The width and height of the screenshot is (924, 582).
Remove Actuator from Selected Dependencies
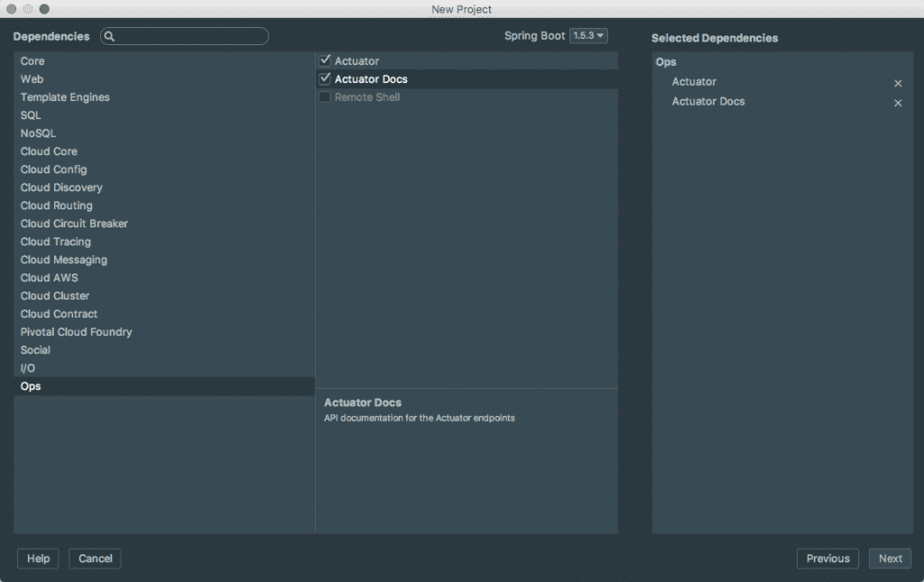tap(898, 83)
